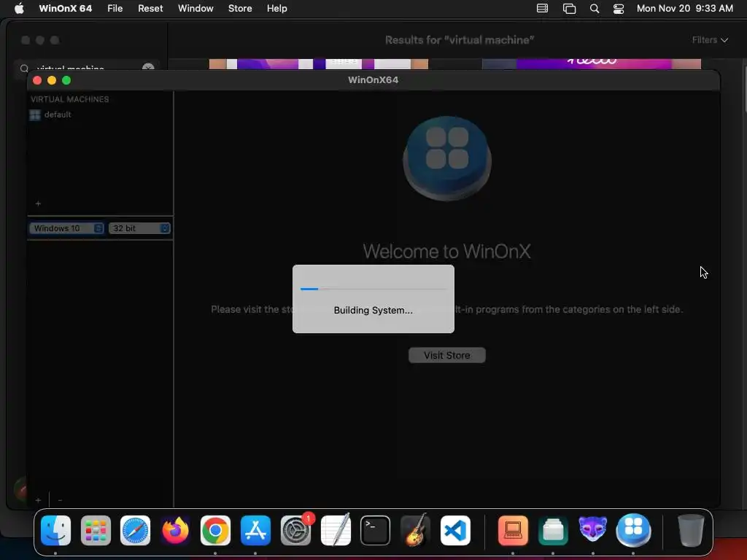
Task: Click the Visit Store button
Action: [447, 355]
